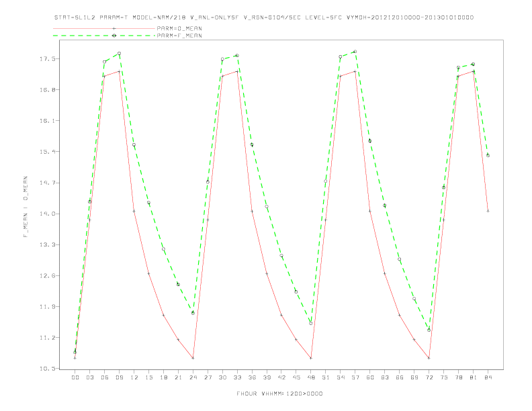
Task: Click the 81 forecast hour tick label
Action: click(x=474, y=377)
